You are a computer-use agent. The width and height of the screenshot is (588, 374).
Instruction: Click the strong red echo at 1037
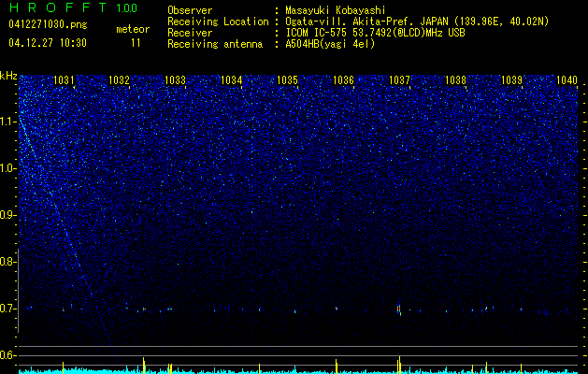point(399,309)
